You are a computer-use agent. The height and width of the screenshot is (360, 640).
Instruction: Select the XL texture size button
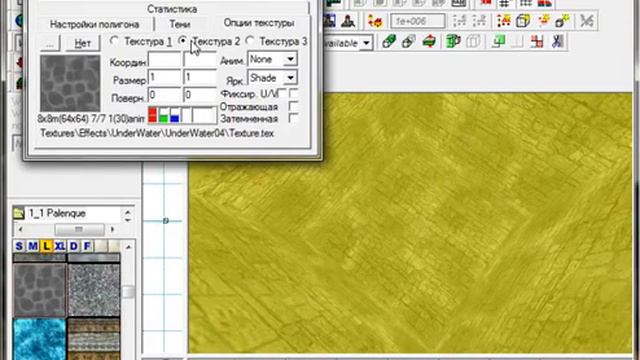point(60,246)
